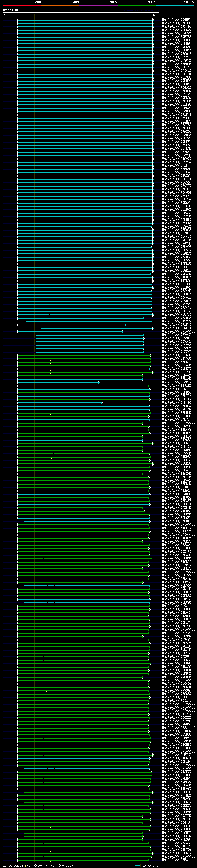
Task: Click the =100char. scale legend
Action: tap(146, 866)
